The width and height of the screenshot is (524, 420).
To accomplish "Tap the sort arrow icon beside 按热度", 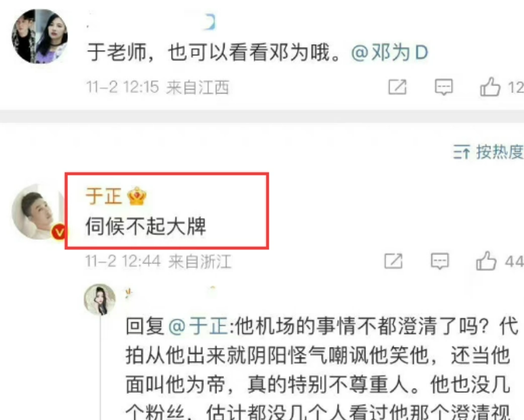I will (x=462, y=152).
